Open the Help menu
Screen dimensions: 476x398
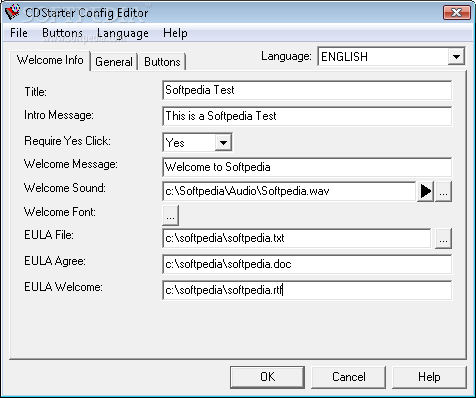[175, 33]
